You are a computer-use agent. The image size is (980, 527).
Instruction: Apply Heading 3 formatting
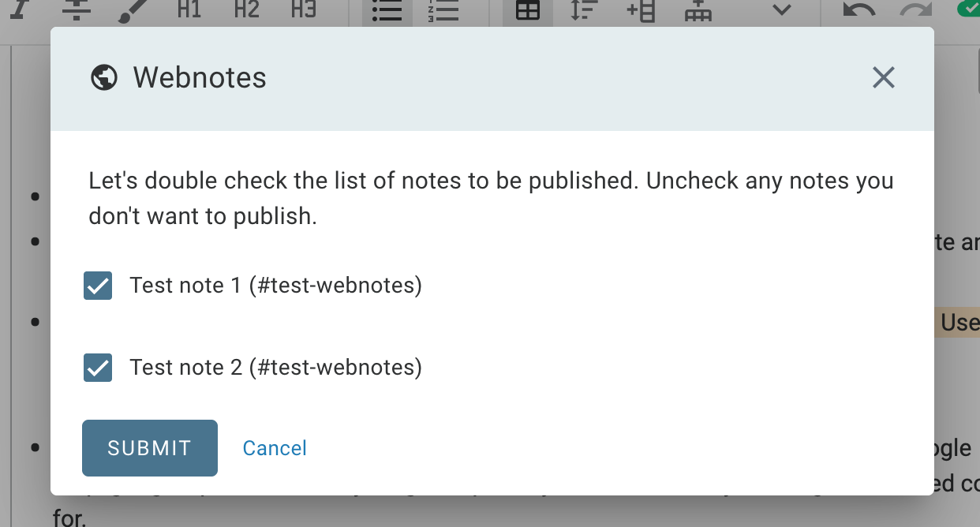(x=303, y=10)
